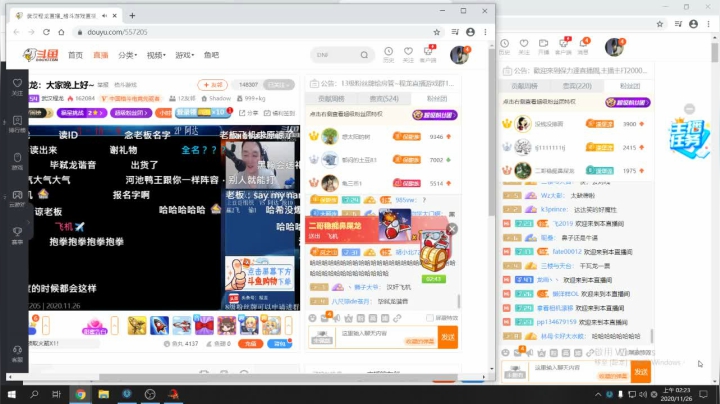Bookmark the page with the star icon in the front window

(437, 32)
